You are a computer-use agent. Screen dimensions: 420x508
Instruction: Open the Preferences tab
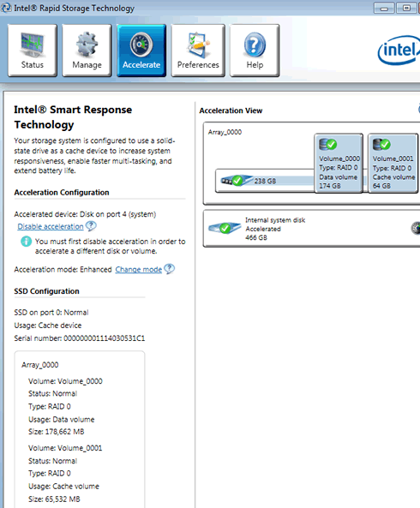[198, 51]
